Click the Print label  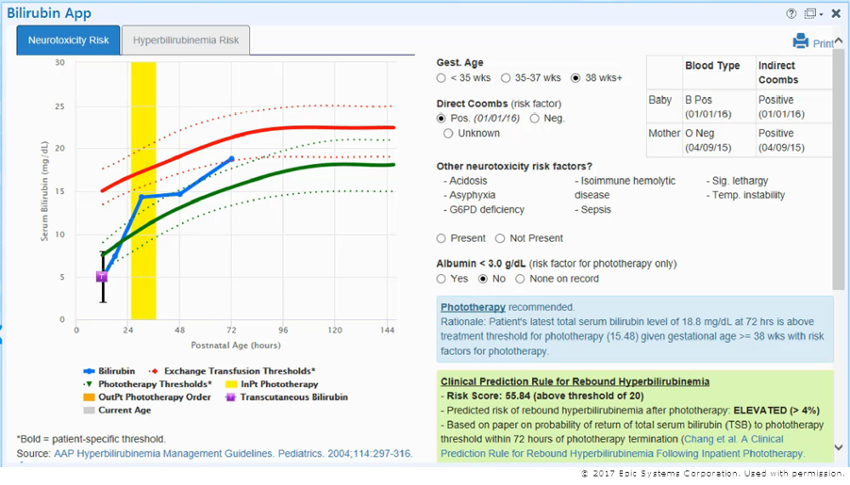[x=822, y=44]
